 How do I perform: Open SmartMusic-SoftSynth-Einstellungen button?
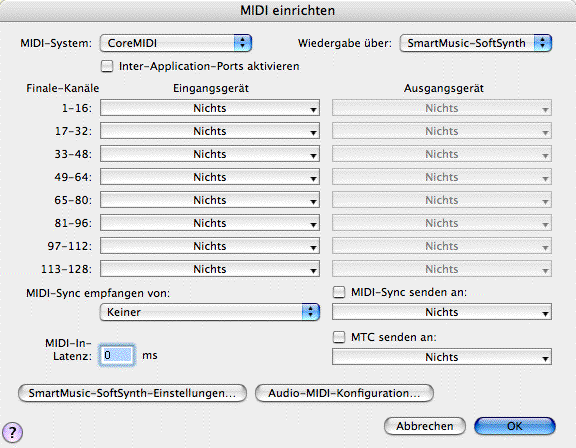(132, 393)
